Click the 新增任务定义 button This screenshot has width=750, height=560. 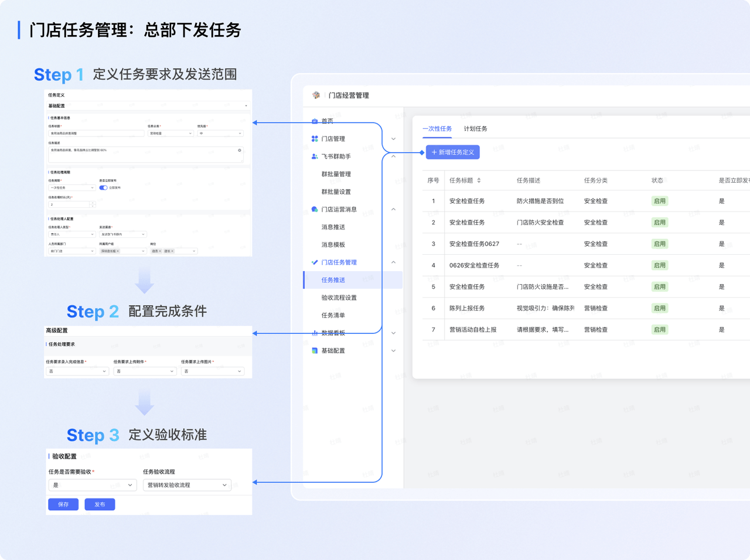[x=453, y=152]
